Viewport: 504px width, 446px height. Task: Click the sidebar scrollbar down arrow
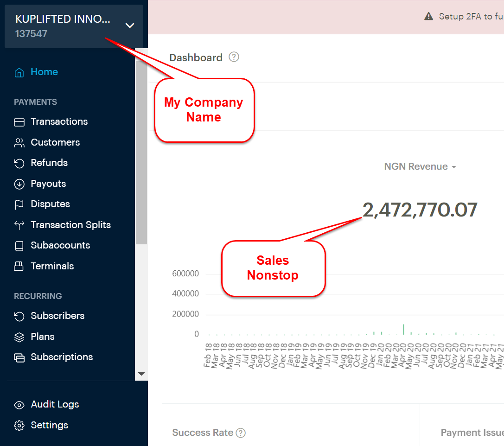141,374
